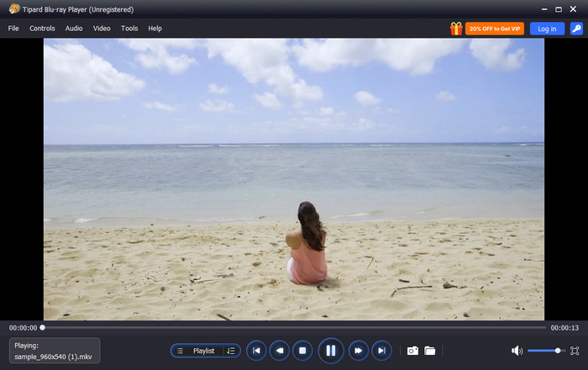Click the 20% OFF to Get VIP button
588x370 pixels.
[x=495, y=29]
